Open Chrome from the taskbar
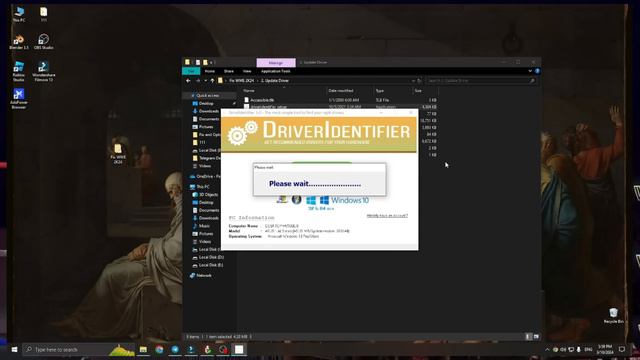Image resolution: width=640 pixels, height=360 pixels. 159,349
